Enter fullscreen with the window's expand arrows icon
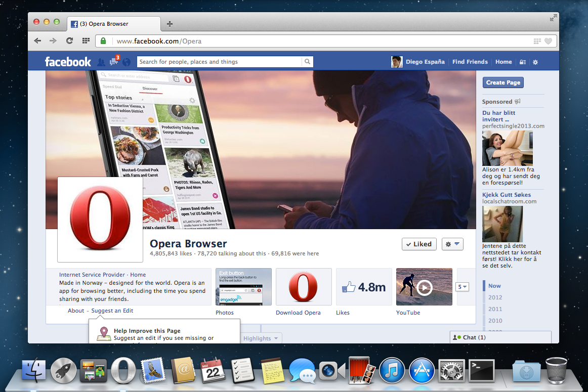Screen dimensions: 588x392 point(553,18)
